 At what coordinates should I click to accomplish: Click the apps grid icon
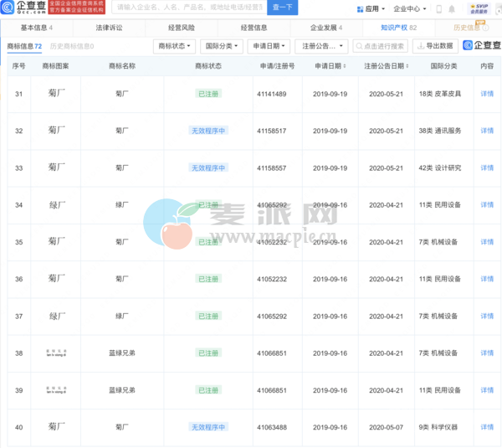[360, 9]
